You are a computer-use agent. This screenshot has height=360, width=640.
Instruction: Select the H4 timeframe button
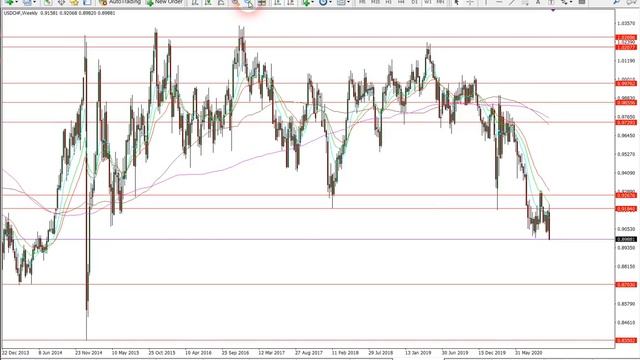click(x=401, y=2)
